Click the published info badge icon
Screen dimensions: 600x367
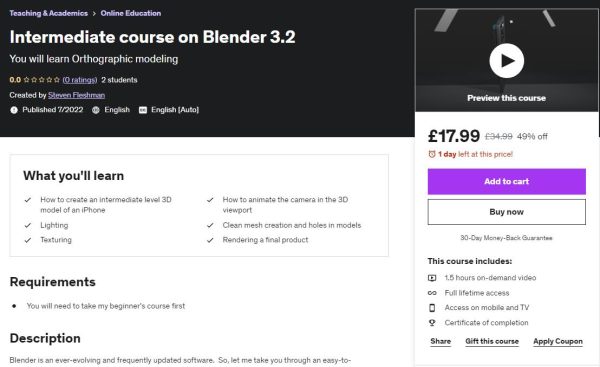click(14, 110)
